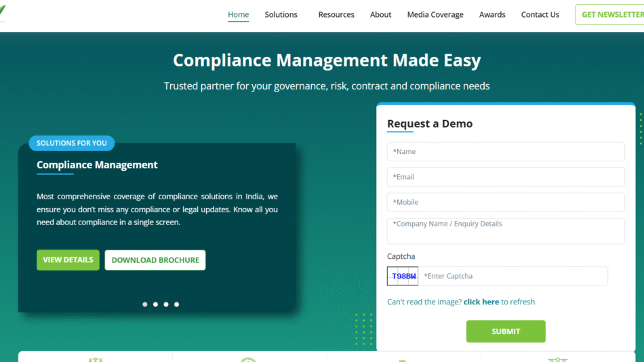Click the circular icon in second bottom card

[249, 359]
